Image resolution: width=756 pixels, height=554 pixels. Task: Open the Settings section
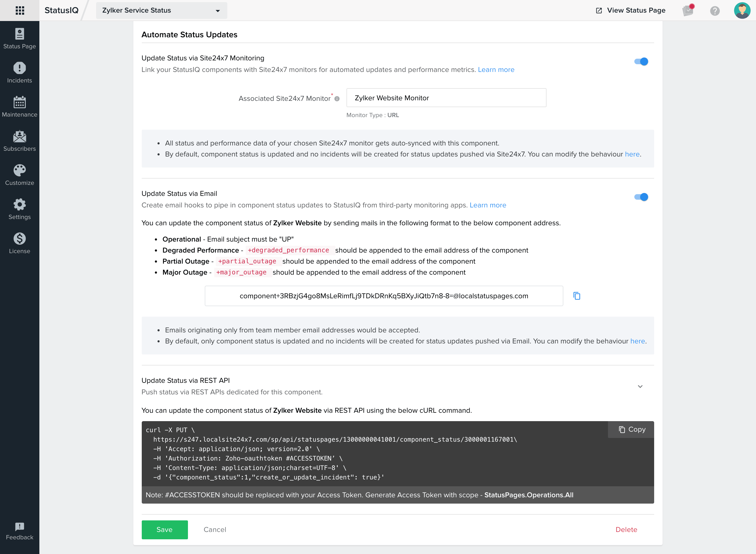click(19, 209)
